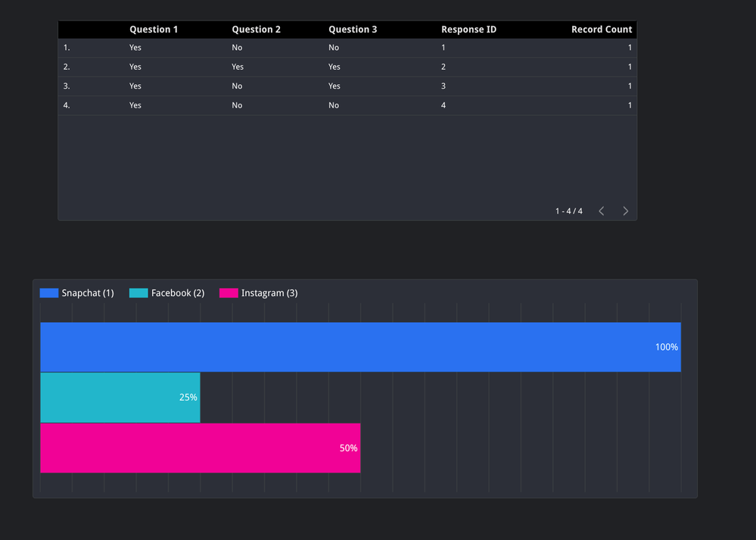Click Record Count value in row 4
The image size is (756, 540).
tap(630, 105)
